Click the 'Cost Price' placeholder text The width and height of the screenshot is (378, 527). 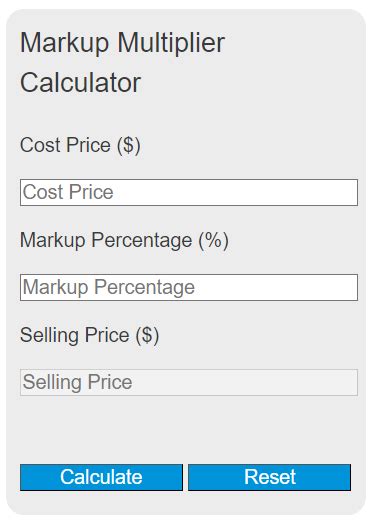(x=68, y=192)
